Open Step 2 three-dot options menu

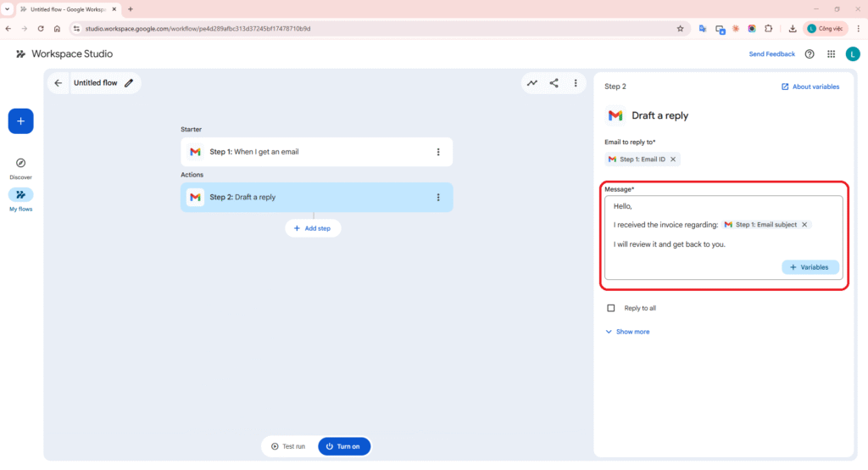pyautogui.click(x=438, y=198)
